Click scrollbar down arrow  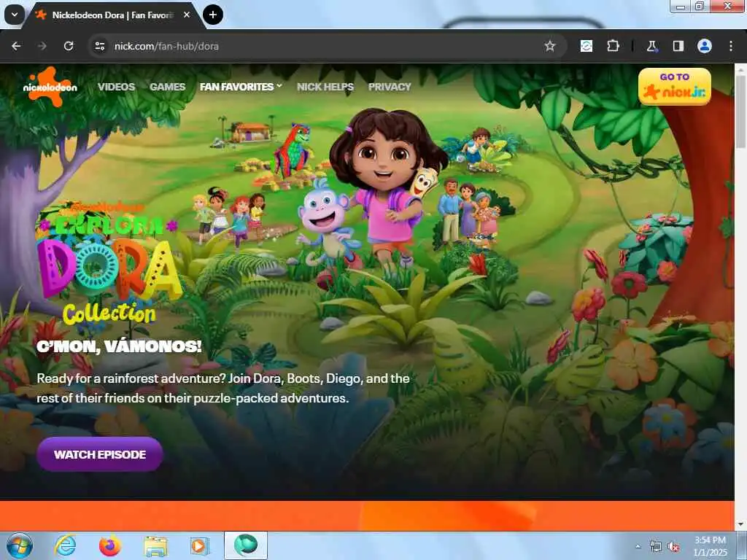(741, 524)
